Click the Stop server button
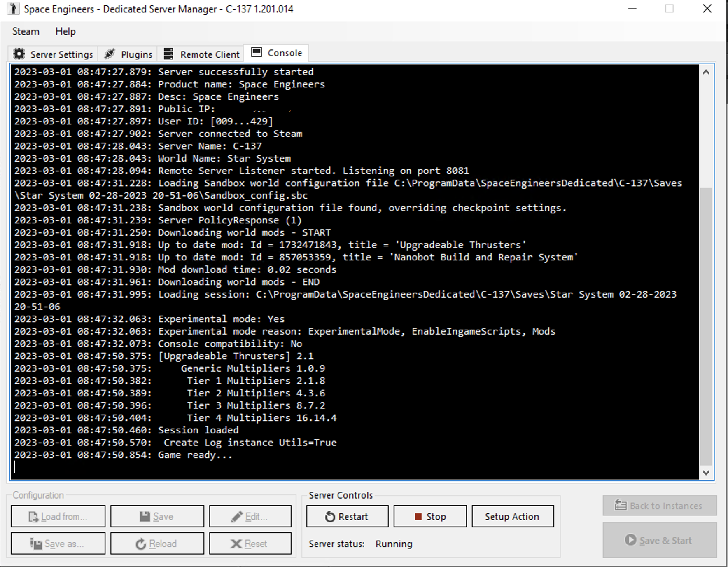 pyautogui.click(x=430, y=516)
